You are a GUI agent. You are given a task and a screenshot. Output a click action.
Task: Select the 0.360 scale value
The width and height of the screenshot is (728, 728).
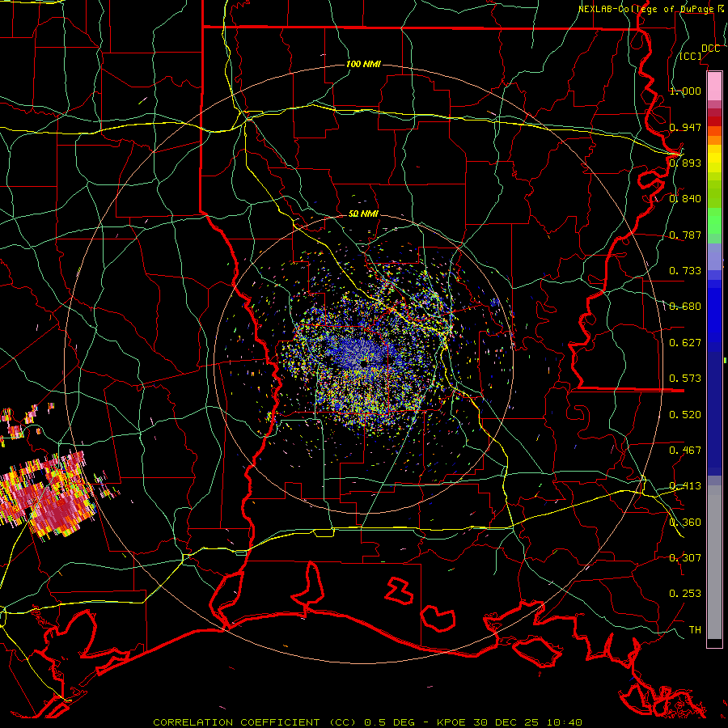point(685,523)
